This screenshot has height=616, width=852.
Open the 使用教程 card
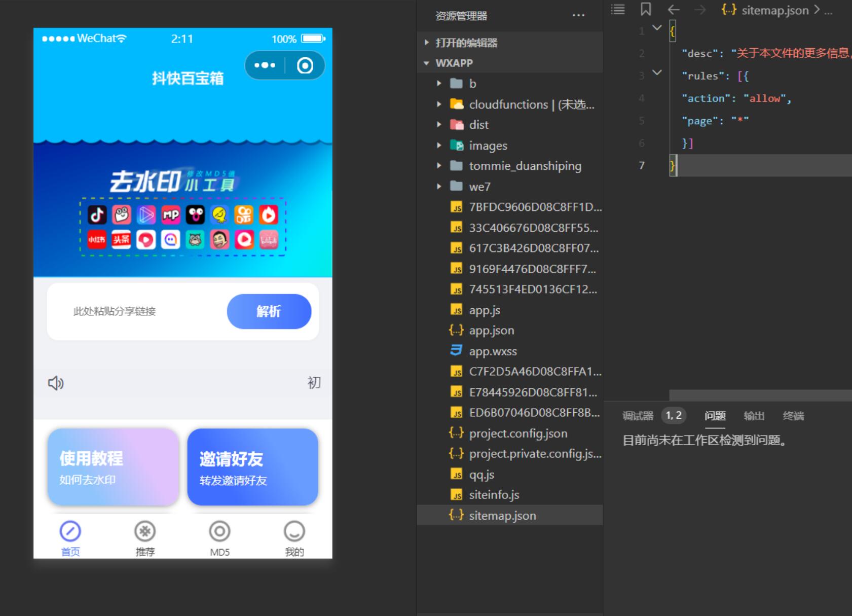[x=113, y=466]
